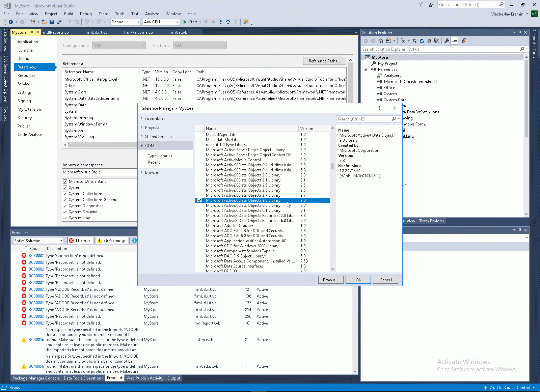Click the VE account avatar badge

click(x=534, y=14)
